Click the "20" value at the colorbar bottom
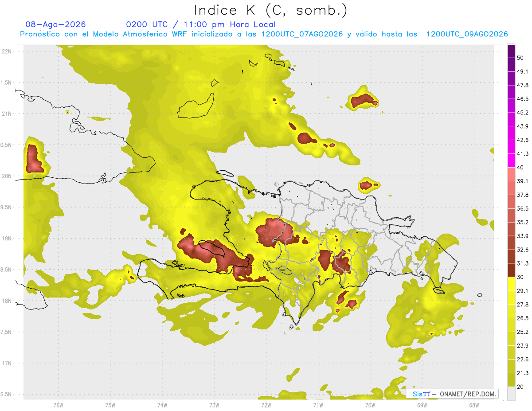This screenshot has width=532, height=411. coord(520,387)
